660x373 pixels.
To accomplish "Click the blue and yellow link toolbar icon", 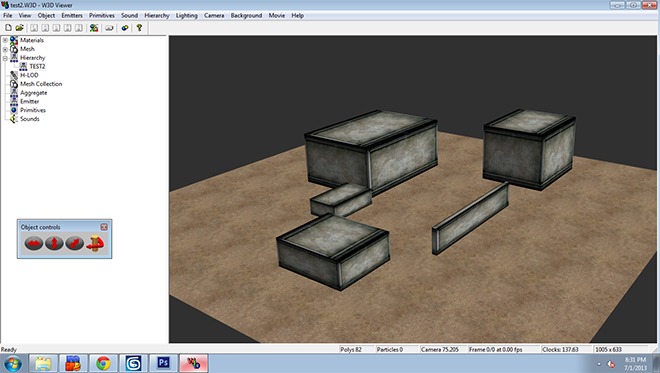I will 125,28.
